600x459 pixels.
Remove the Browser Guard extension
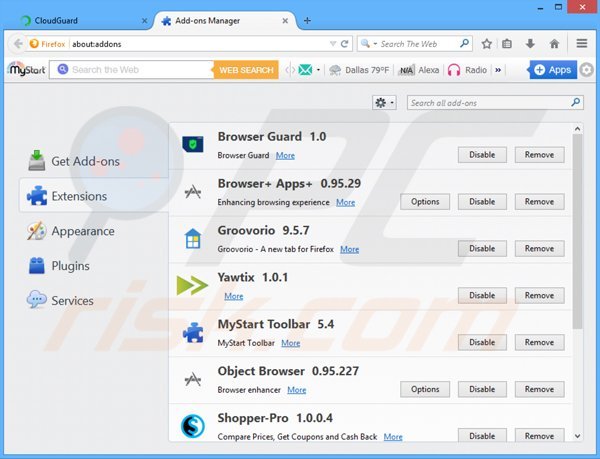tap(539, 155)
